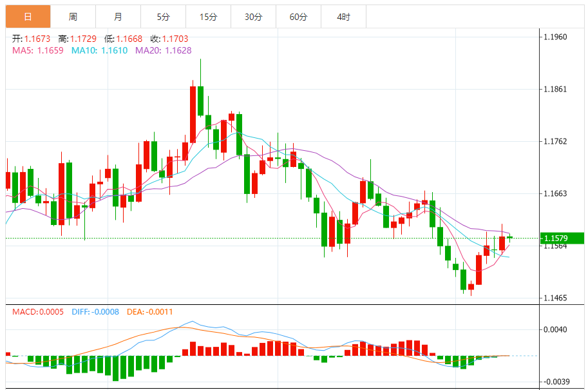Click the DIFF:-0.0008 label
Screen dimensions: 588x390
point(95,312)
